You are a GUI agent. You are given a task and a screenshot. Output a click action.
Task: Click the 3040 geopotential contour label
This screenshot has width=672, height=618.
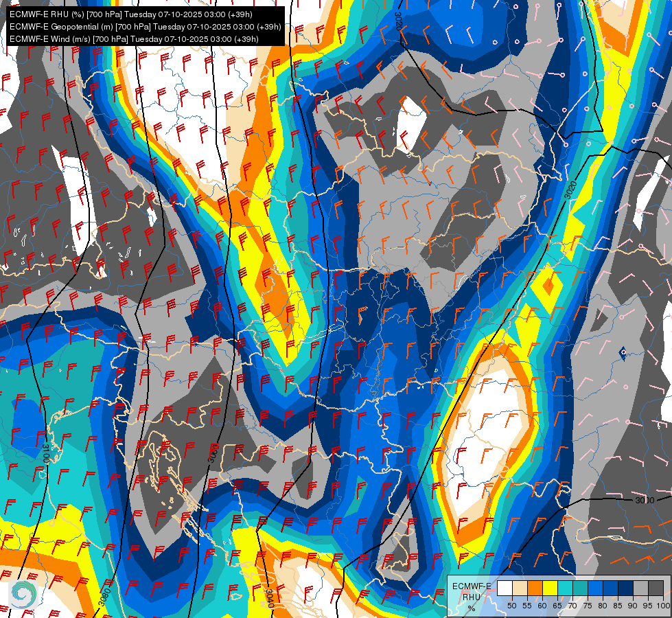pyautogui.click(x=269, y=598)
